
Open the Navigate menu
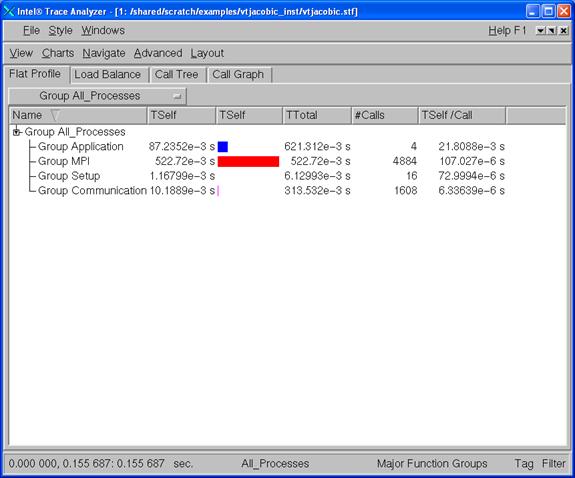pyautogui.click(x=104, y=53)
